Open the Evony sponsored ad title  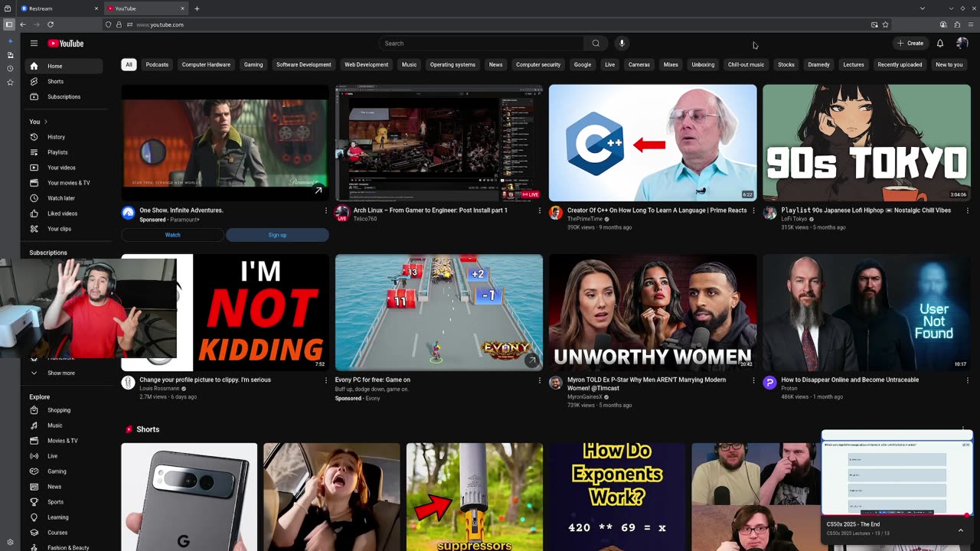pyautogui.click(x=372, y=380)
